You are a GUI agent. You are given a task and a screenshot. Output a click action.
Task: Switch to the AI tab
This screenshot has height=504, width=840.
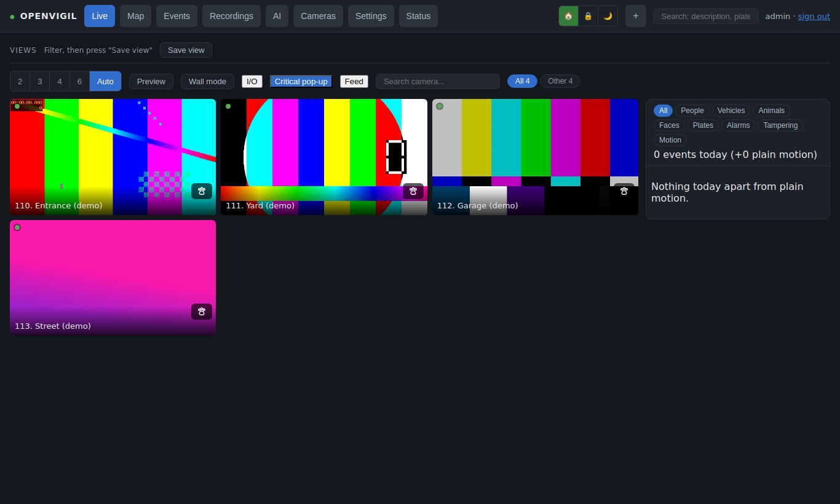(277, 16)
